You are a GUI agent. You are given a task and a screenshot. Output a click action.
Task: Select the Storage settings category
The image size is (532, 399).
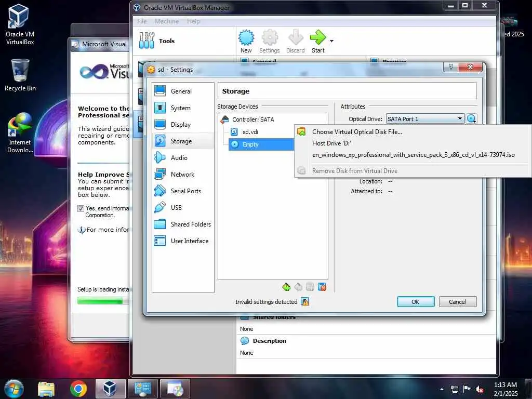tap(182, 141)
